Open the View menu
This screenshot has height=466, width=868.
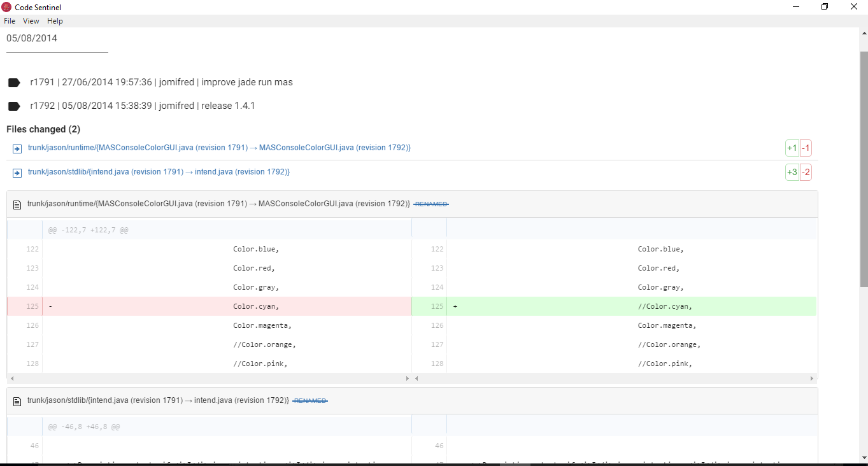click(31, 21)
